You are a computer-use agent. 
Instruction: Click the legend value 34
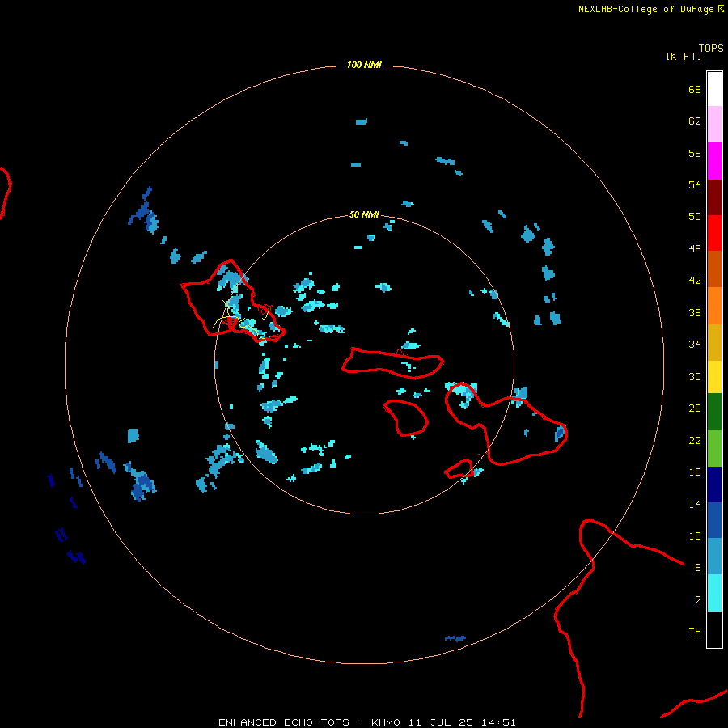pos(695,344)
